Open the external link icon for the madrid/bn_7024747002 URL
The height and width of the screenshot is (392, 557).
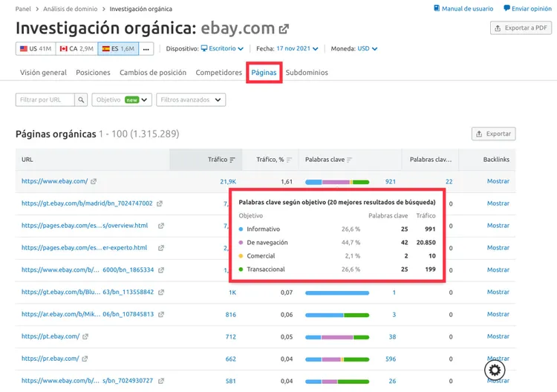(160, 203)
